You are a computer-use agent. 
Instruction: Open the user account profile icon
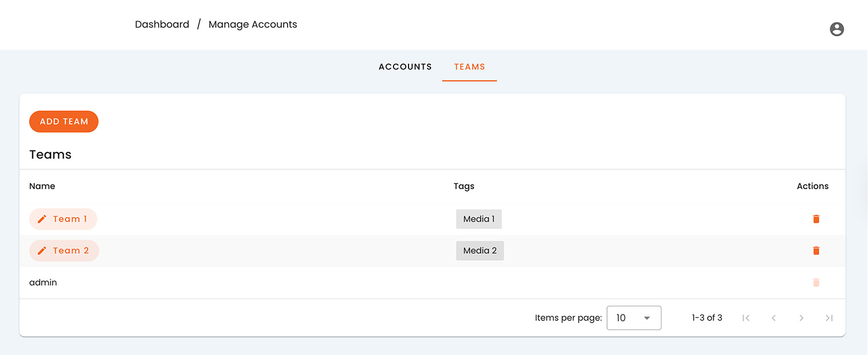[837, 29]
